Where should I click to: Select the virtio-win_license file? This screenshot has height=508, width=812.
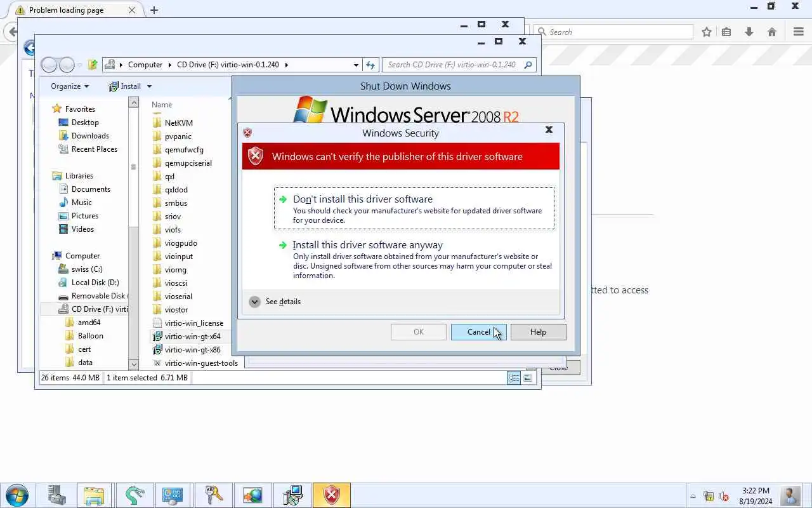(x=193, y=323)
